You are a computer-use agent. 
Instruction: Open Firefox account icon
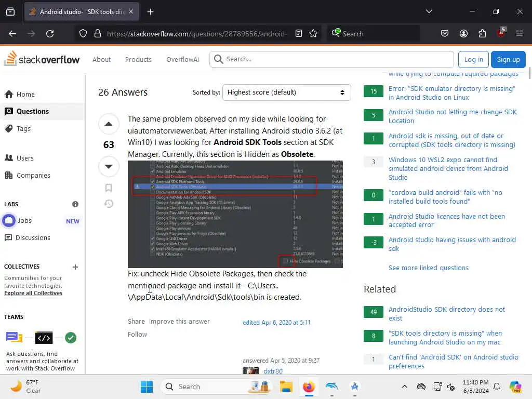pos(463,34)
